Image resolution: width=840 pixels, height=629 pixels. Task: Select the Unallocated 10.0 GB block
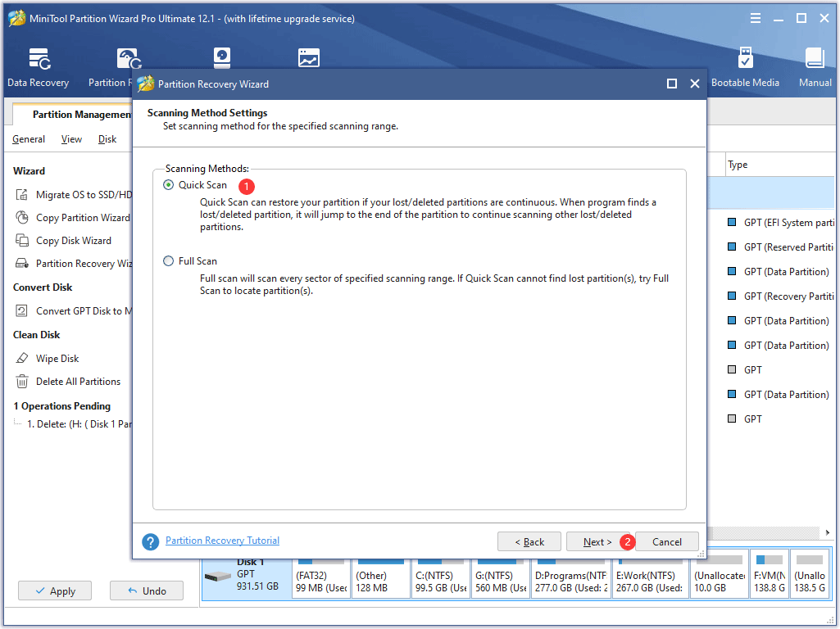click(720, 575)
